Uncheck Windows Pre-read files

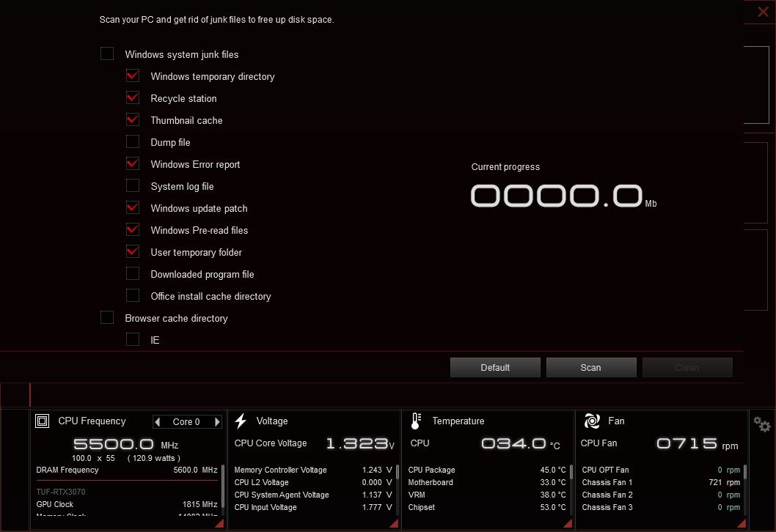pyautogui.click(x=133, y=229)
